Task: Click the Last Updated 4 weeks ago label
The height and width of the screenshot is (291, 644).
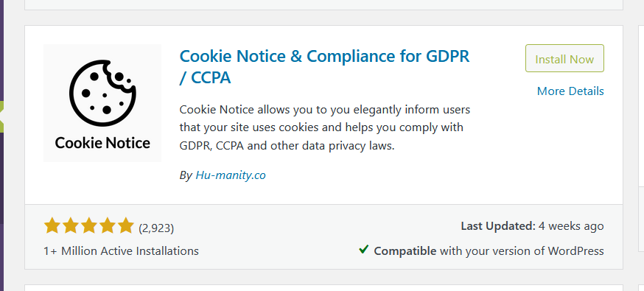Action: 532,226
